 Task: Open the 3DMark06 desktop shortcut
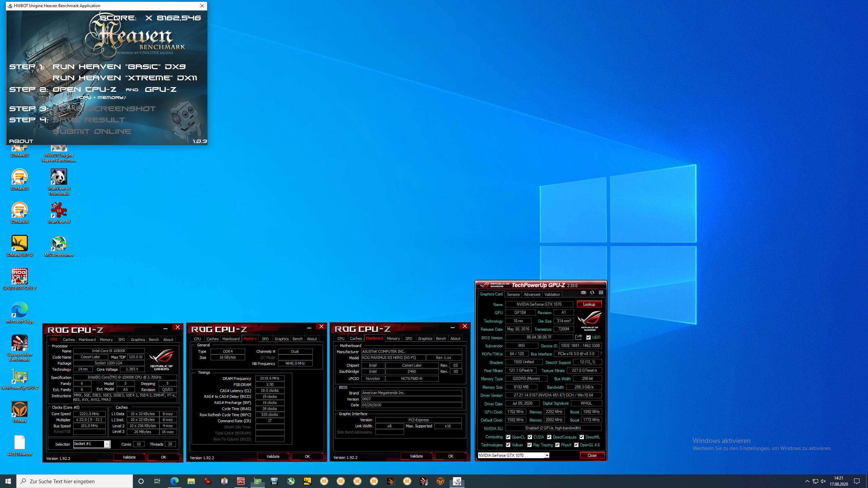[19, 213]
